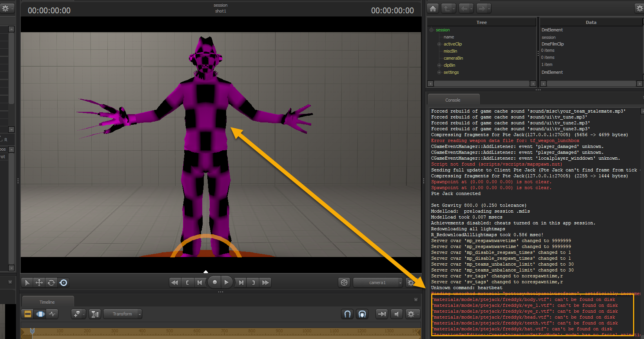Jump to the next clip (fast forward)
644x339 pixels.
tap(265, 282)
